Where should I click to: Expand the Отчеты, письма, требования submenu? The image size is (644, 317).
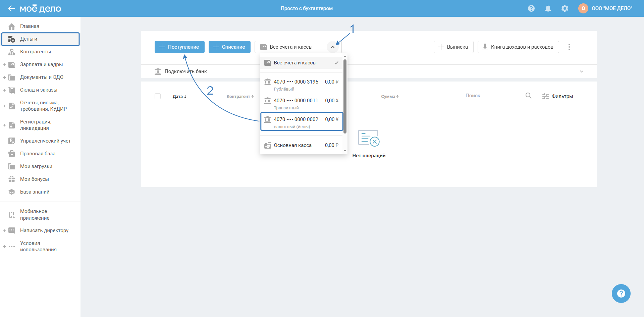click(x=5, y=106)
